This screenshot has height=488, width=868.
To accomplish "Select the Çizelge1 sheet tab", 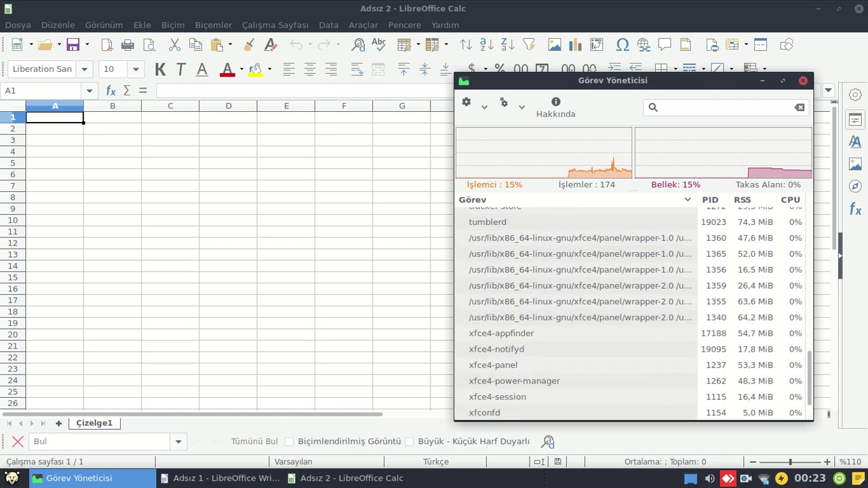I will point(94,423).
